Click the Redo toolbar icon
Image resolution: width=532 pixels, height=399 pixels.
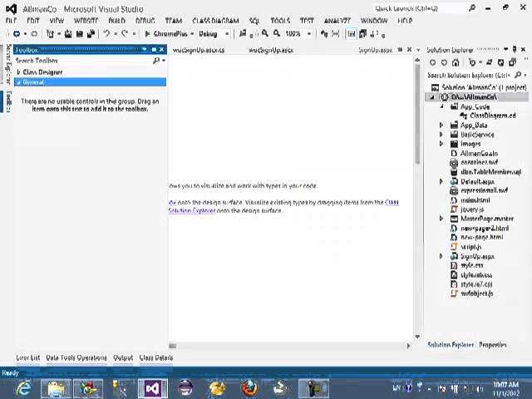pyautogui.click(x=125, y=34)
